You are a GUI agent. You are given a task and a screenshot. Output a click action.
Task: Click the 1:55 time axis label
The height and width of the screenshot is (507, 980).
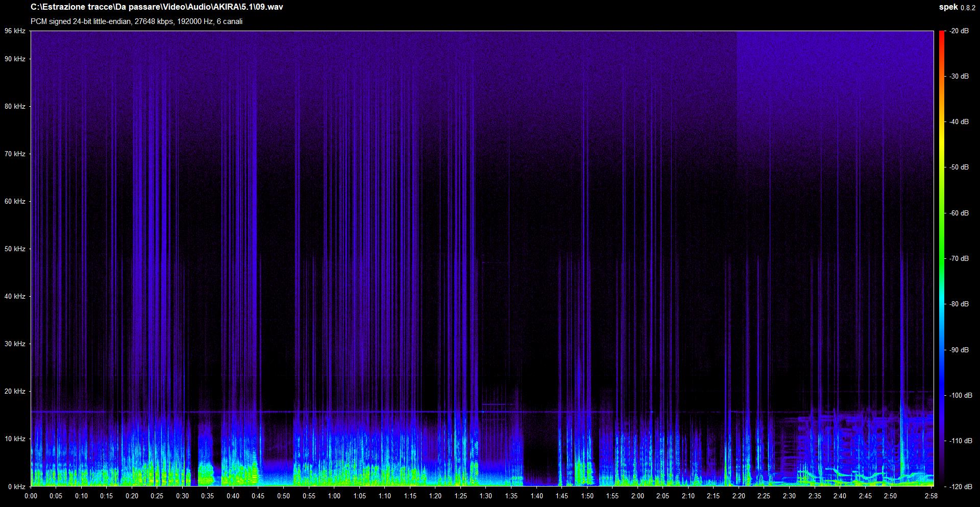[612, 496]
